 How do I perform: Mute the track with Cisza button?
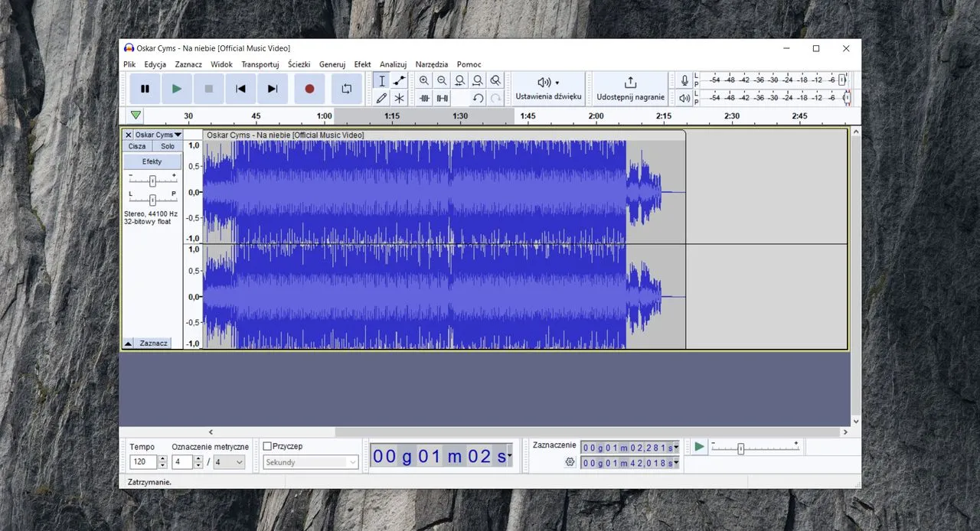137,146
